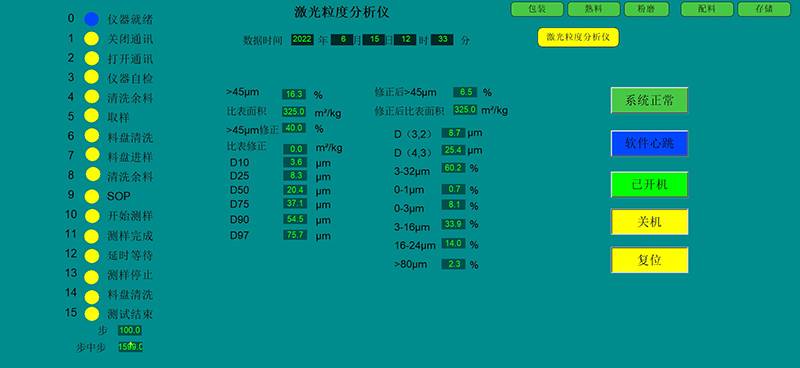Click the minute field showing 33

442,40
